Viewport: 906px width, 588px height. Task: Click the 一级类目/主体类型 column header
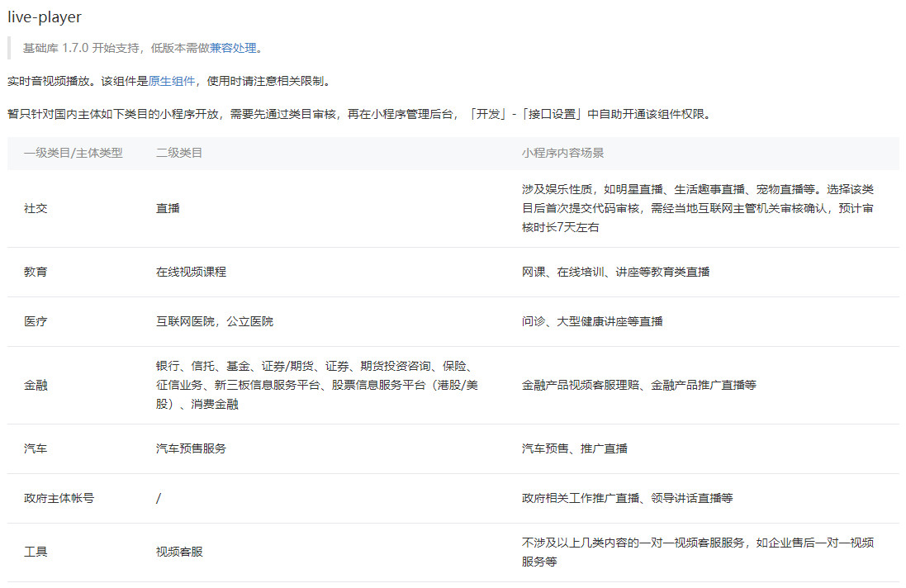coord(74,153)
